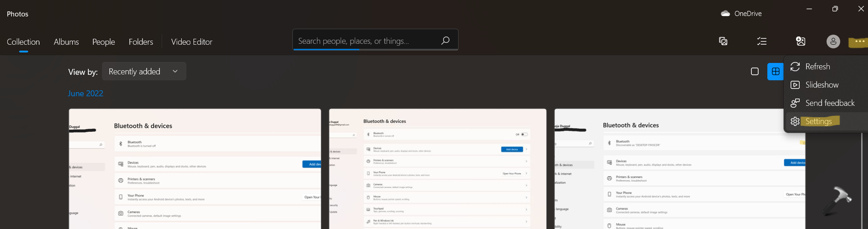Click the June 2022 date link
Image resolution: width=868 pixels, height=229 pixels.
point(86,94)
